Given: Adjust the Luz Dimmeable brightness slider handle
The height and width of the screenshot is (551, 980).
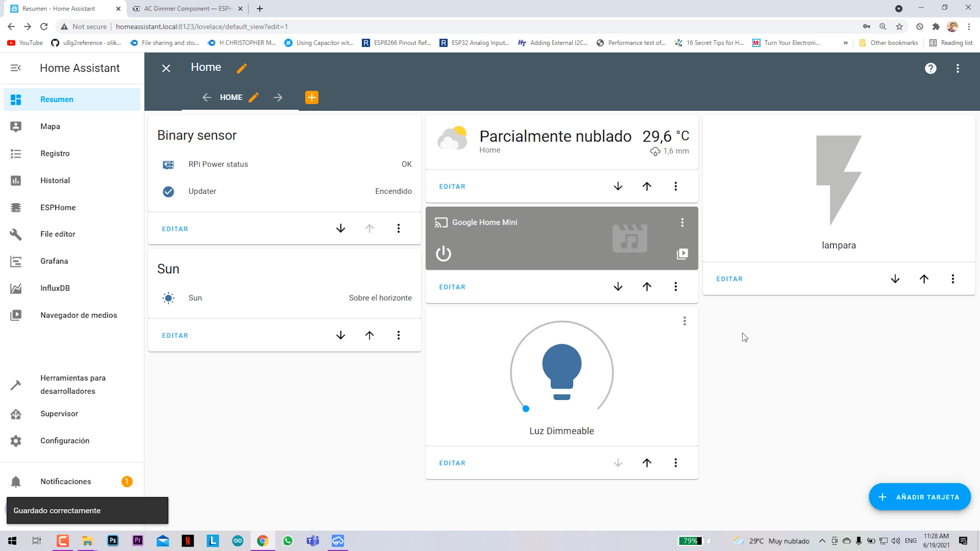Looking at the screenshot, I should pos(526,409).
